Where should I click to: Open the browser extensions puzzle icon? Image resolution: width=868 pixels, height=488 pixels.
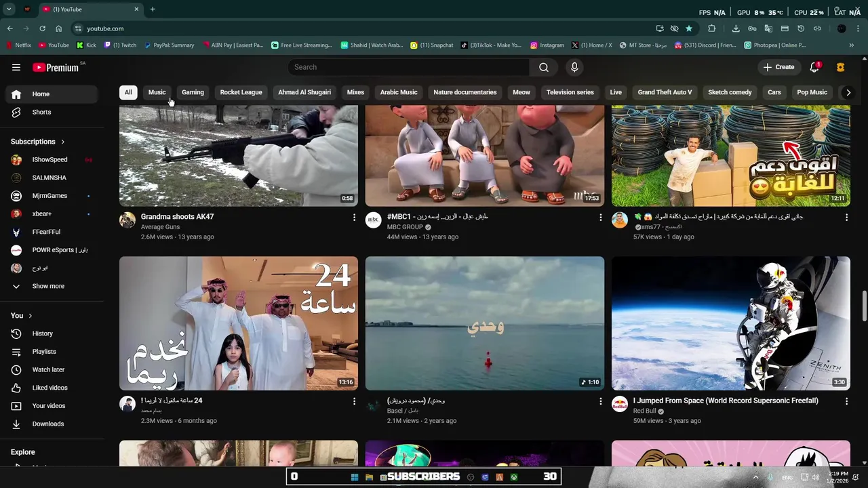pos(711,28)
